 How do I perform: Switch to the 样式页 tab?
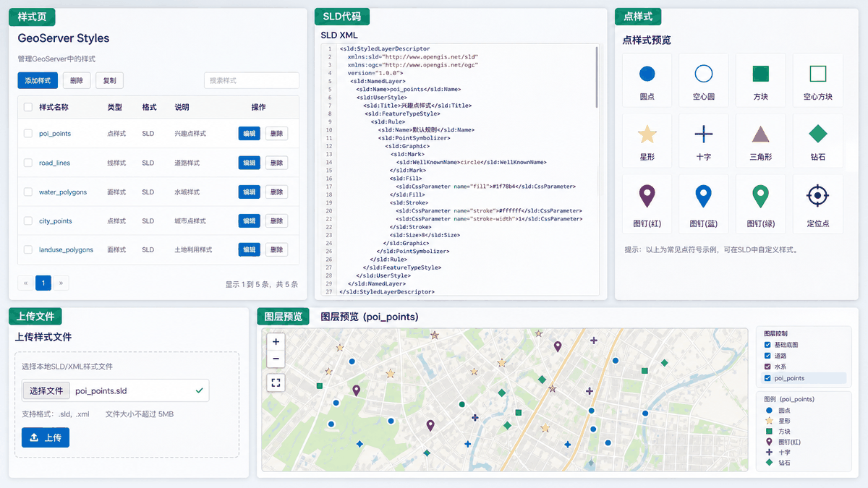(x=33, y=17)
